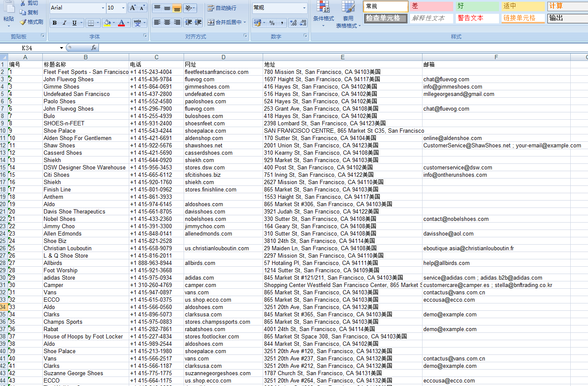This screenshot has width=588, height=386.
Task: Select column B header
Action: click(x=86, y=57)
